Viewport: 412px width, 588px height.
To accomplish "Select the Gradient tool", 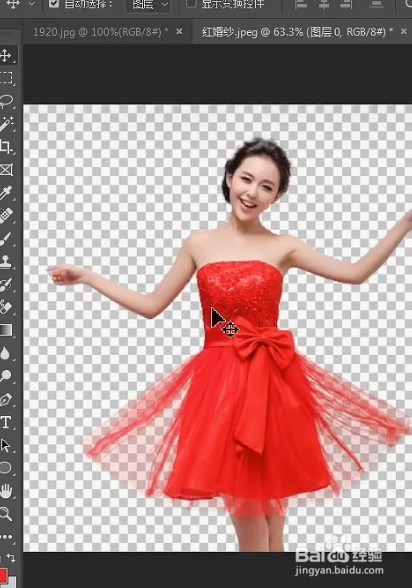I will click(6, 330).
